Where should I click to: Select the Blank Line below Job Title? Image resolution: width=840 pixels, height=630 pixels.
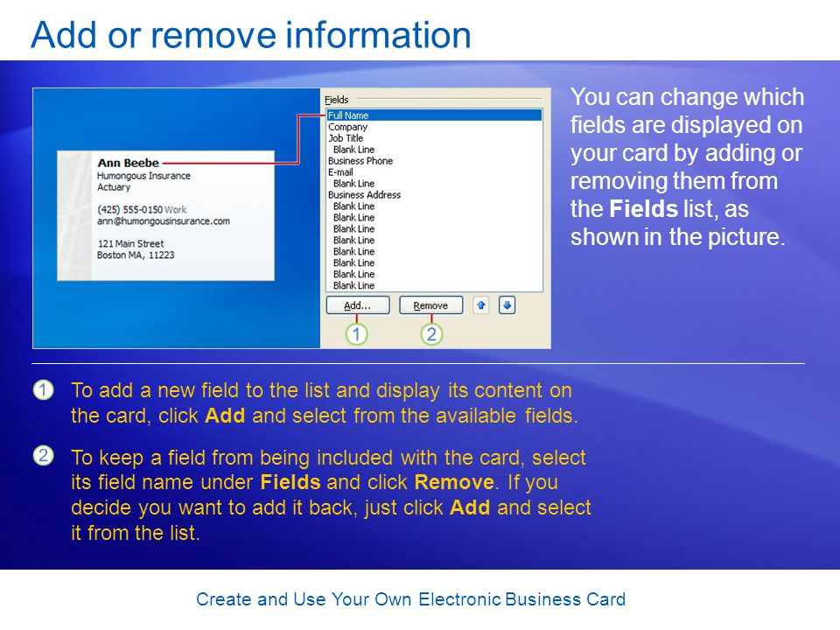434,150
